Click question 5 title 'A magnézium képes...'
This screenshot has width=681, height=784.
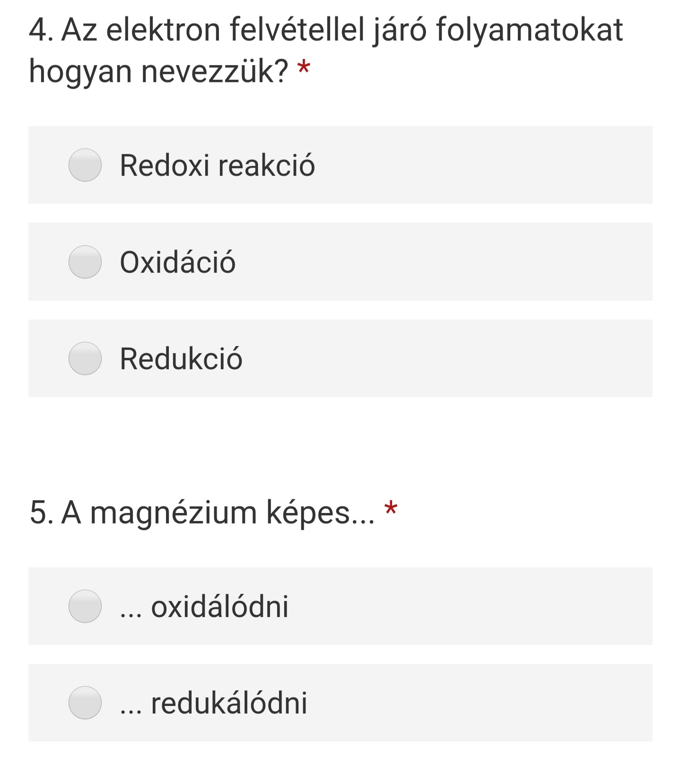[202, 513]
